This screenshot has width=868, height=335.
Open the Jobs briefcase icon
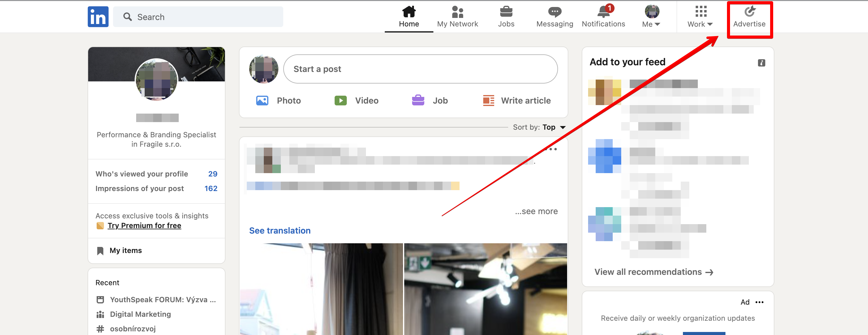point(506,12)
